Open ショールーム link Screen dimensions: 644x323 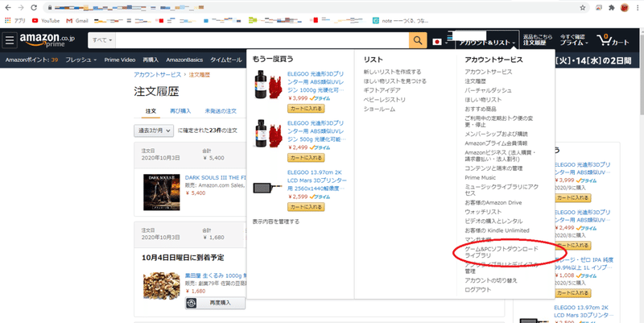click(379, 110)
